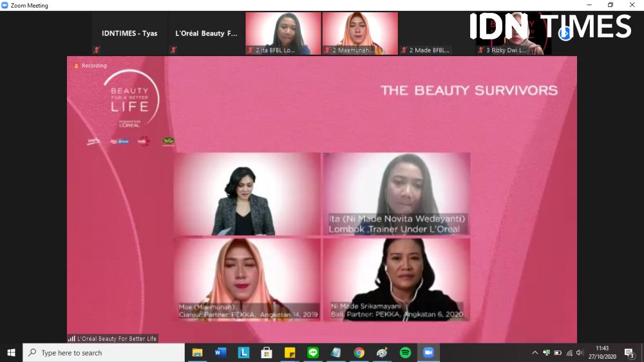Close the Zoom Meeting window

(x=632, y=5)
